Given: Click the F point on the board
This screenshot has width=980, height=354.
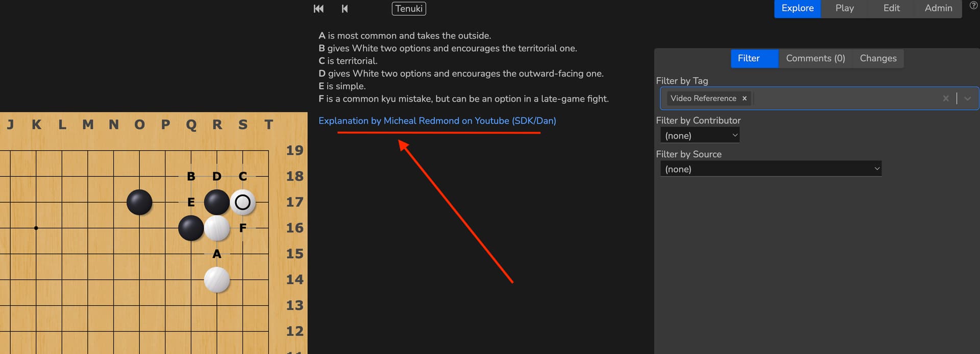Looking at the screenshot, I should (242, 228).
